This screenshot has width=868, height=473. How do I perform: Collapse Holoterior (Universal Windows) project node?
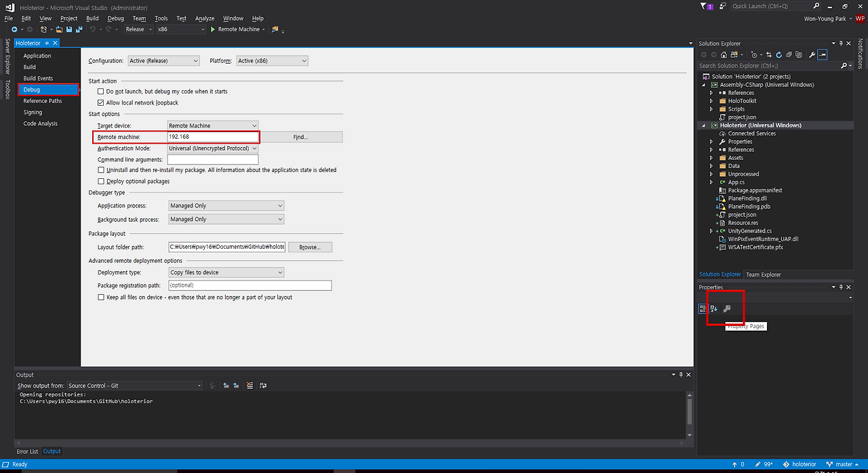point(703,125)
